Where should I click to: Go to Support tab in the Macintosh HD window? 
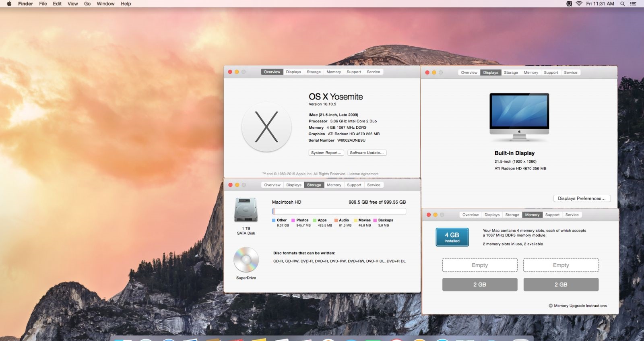click(x=354, y=185)
